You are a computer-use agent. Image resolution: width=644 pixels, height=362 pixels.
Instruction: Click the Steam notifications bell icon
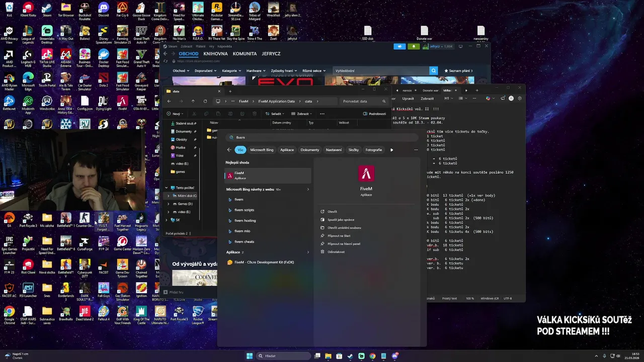(x=414, y=46)
